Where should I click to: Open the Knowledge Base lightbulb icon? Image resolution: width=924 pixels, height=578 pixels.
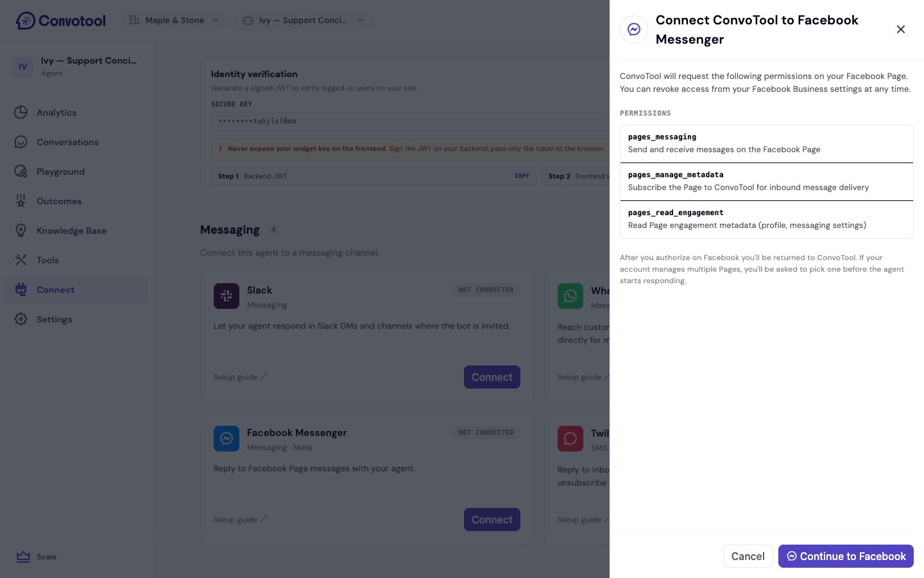(x=21, y=231)
